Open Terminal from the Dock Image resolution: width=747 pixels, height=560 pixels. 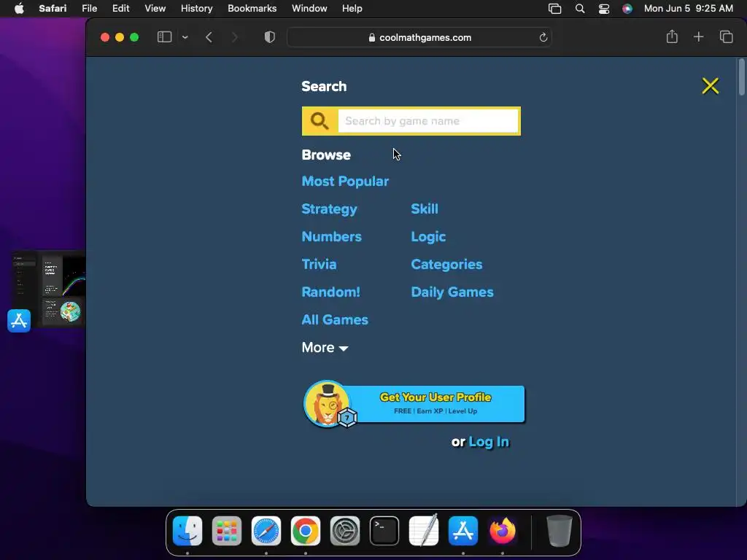pos(384,531)
